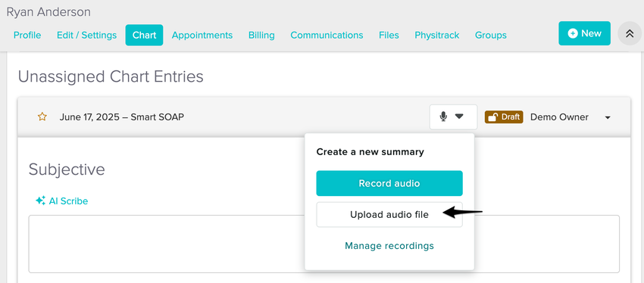The width and height of the screenshot is (644, 283).
Task: Open the Files tab
Action: pos(389,36)
